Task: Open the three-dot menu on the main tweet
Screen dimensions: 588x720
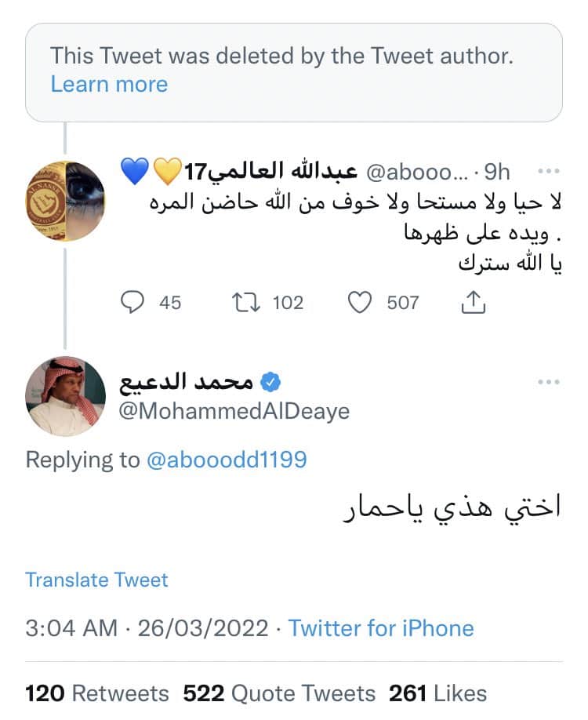Action: click(549, 382)
